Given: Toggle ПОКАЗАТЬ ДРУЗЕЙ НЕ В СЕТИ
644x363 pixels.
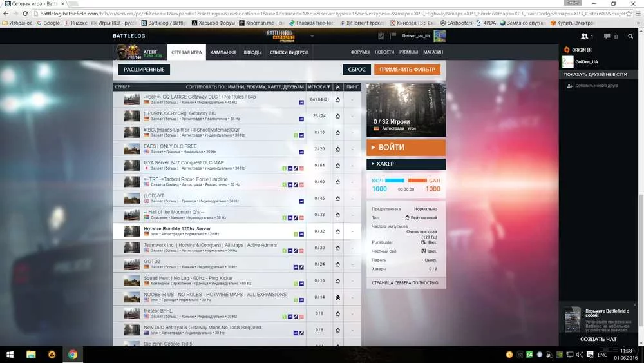Looking at the screenshot, I should click(x=595, y=74).
